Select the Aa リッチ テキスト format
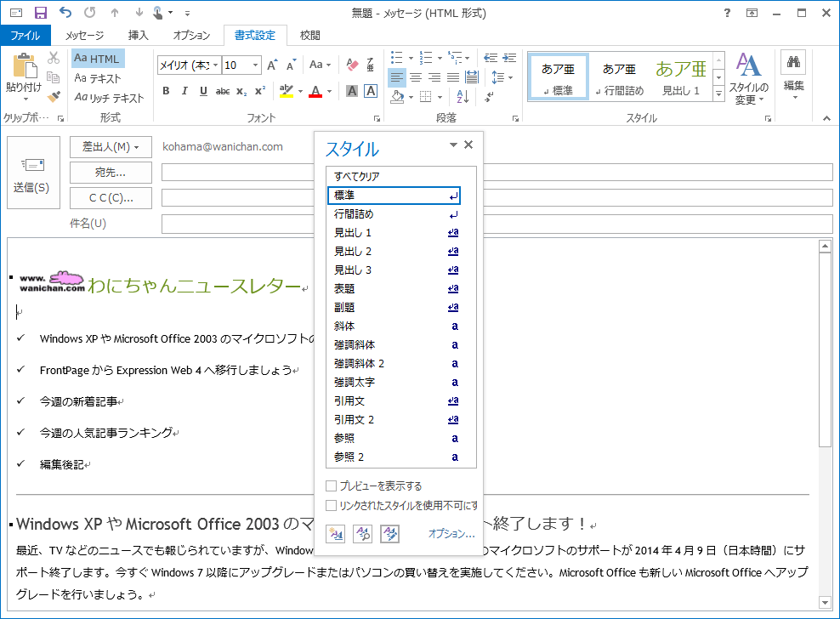Screen dimensions: 840x619 [x=109, y=98]
